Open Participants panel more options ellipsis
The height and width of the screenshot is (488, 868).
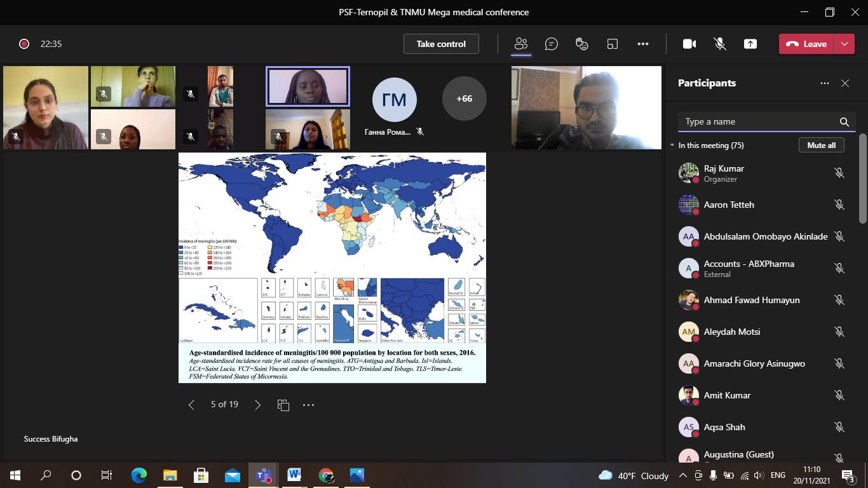[825, 83]
